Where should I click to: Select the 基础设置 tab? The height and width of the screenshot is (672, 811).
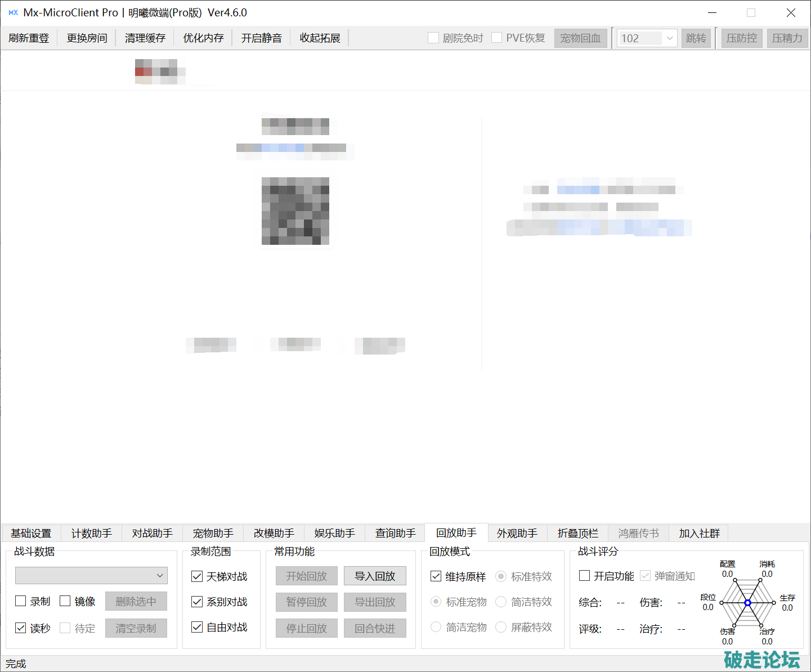[31, 533]
